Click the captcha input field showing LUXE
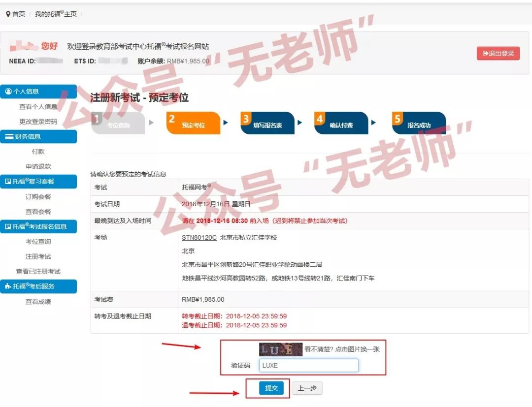This screenshot has height=407, width=532. click(308, 365)
